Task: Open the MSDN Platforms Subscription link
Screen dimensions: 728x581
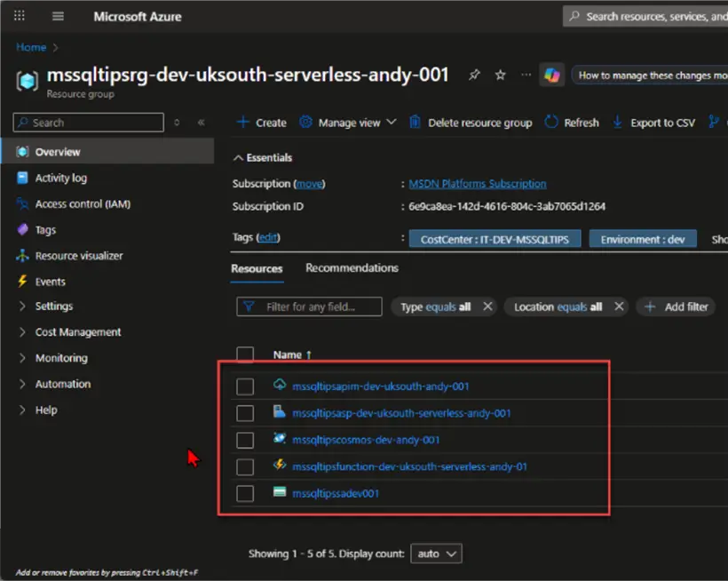Action: (x=478, y=184)
